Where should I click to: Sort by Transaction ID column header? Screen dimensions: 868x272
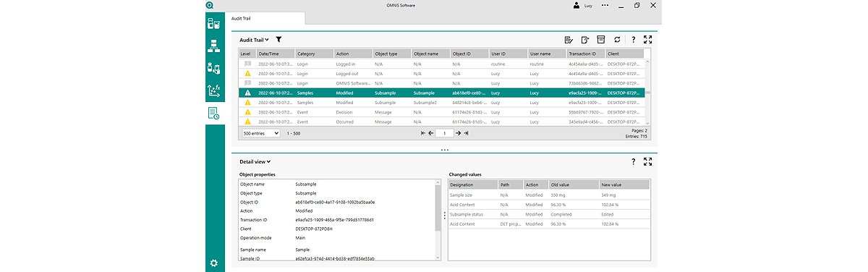585,54
